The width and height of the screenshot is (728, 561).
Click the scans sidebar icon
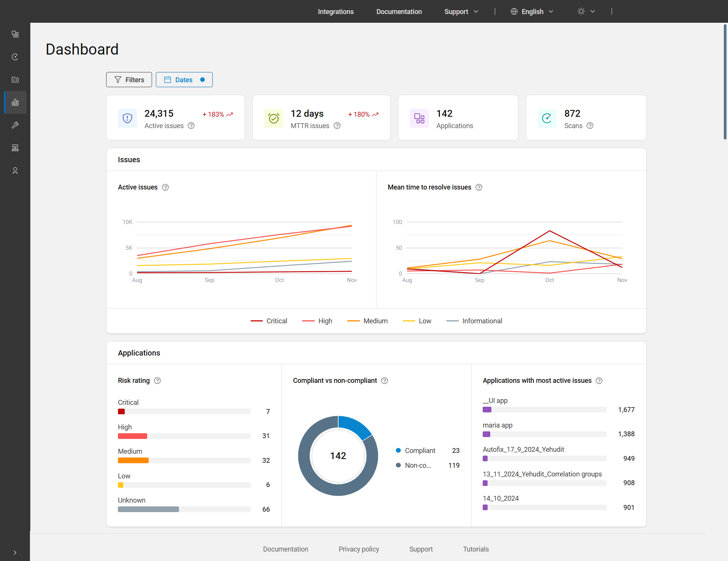tap(15, 57)
